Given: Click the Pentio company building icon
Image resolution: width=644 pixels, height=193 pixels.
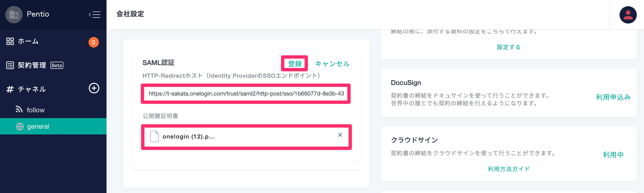Looking at the screenshot, I should click(x=14, y=14).
